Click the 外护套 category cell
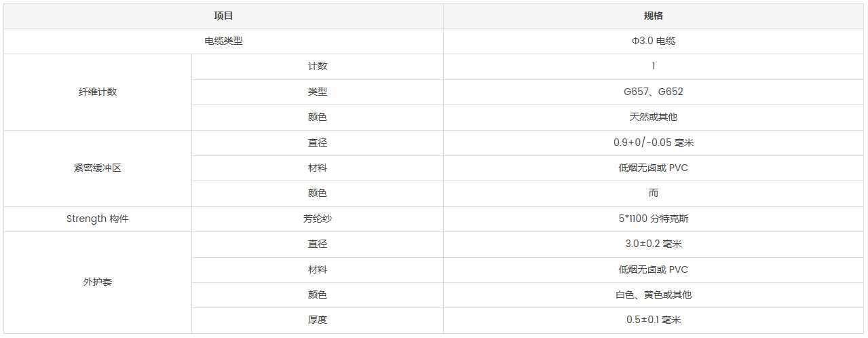Image resolution: width=868 pixels, height=338 pixels. tap(98, 282)
